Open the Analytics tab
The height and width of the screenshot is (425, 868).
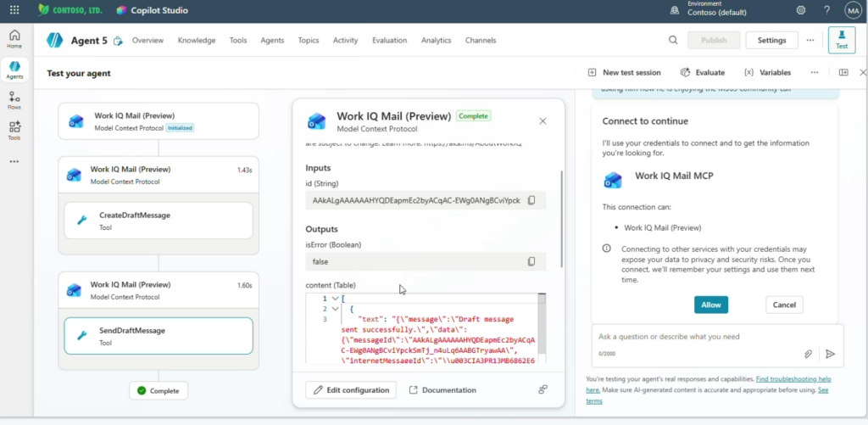(x=436, y=41)
